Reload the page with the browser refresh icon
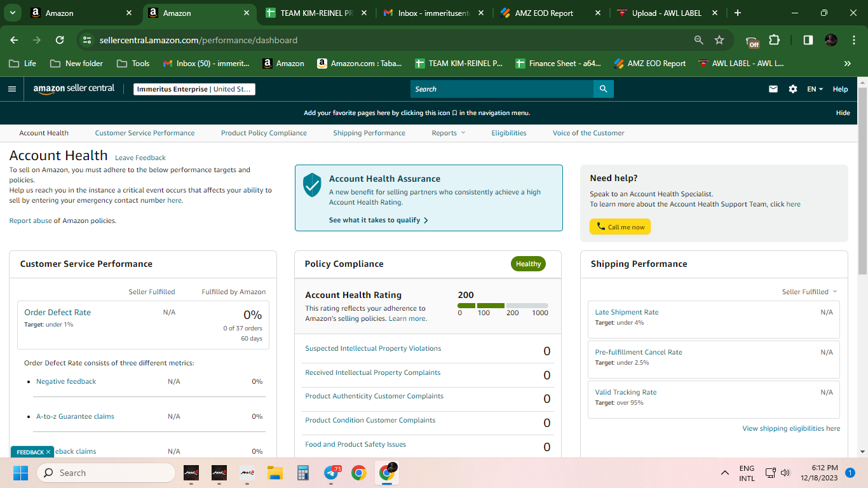Viewport: 868px width, 488px height. point(60,40)
